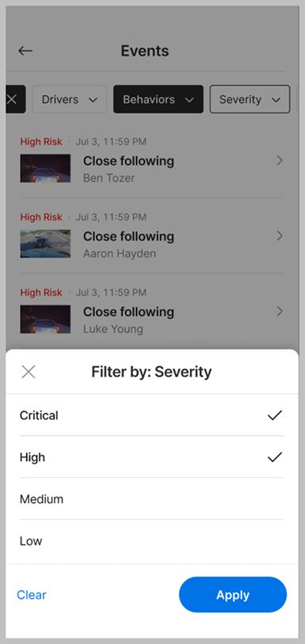Viewport: 305px width, 644px height.
Task: Select the Close following event by Luke Young
Action: pos(151,312)
